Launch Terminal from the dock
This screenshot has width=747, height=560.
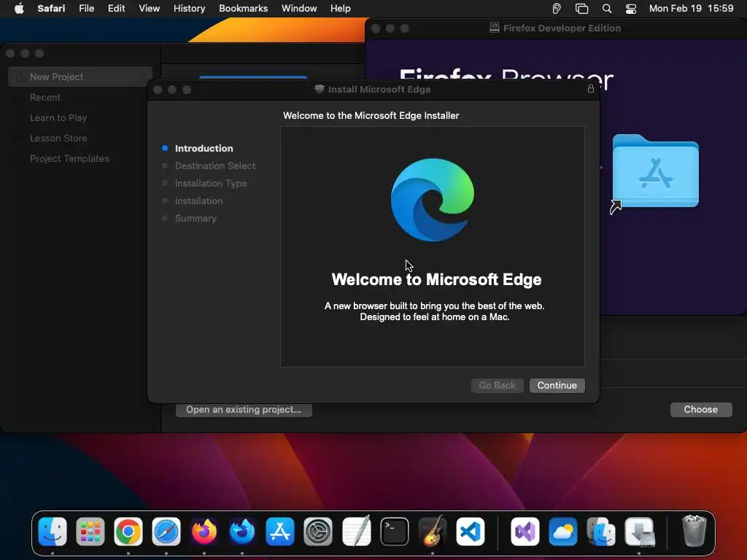click(x=395, y=532)
